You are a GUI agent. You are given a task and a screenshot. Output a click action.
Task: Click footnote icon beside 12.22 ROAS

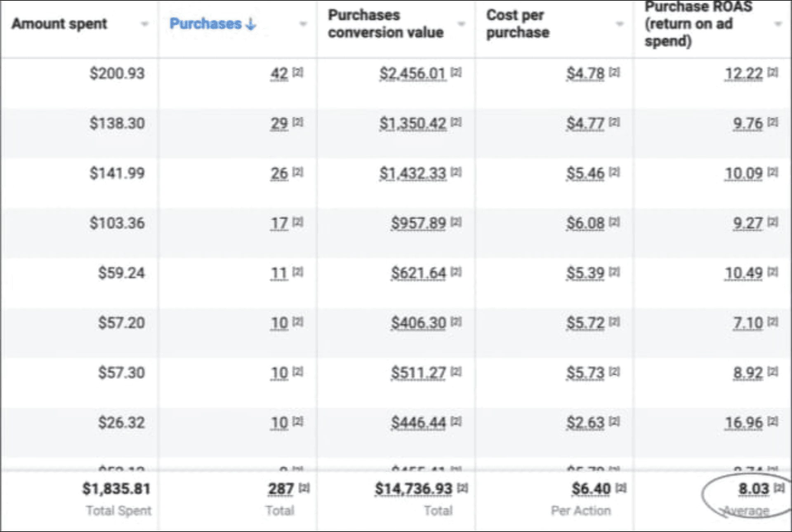pos(773,73)
